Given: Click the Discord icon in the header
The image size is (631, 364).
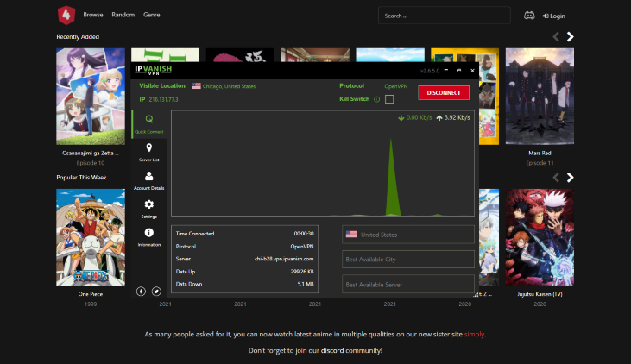Looking at the screenshot, I should pos(529,16).
